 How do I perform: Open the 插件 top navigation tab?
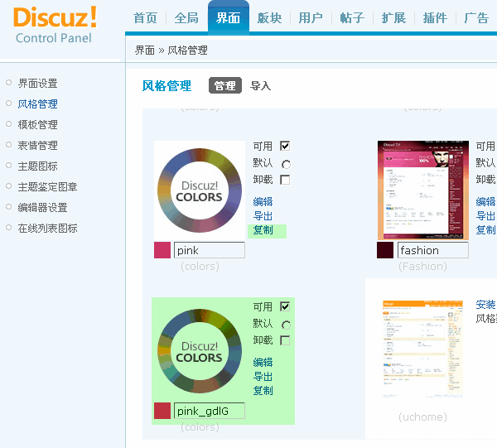point(435,18)
